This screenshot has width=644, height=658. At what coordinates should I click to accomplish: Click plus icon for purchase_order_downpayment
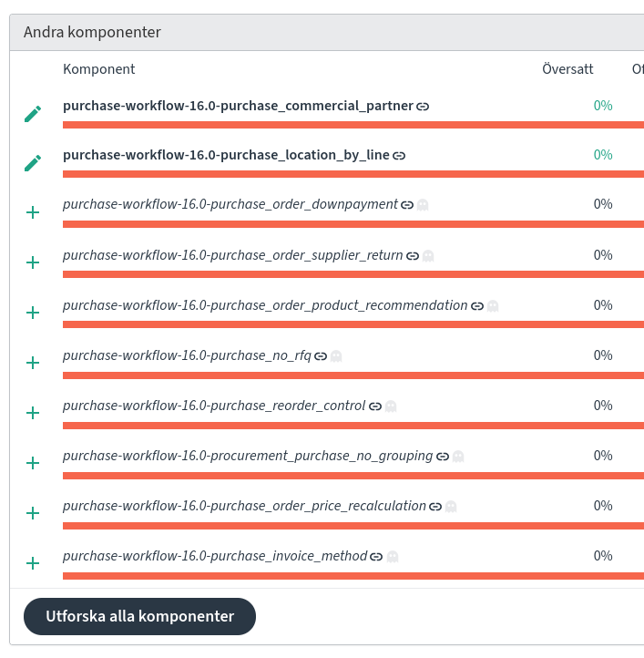33,212
